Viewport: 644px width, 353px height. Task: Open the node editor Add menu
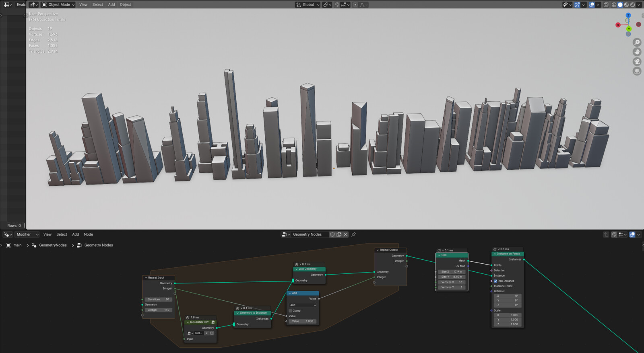point(75,234)
